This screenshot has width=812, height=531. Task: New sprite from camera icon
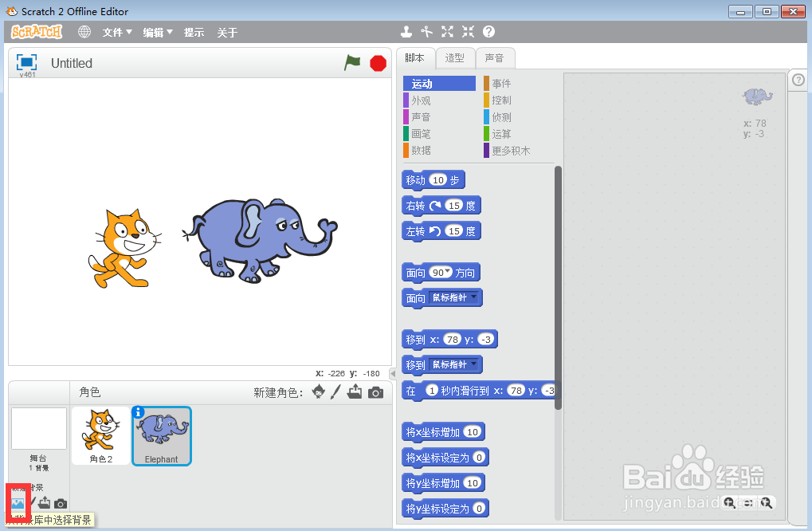[376, 393]
